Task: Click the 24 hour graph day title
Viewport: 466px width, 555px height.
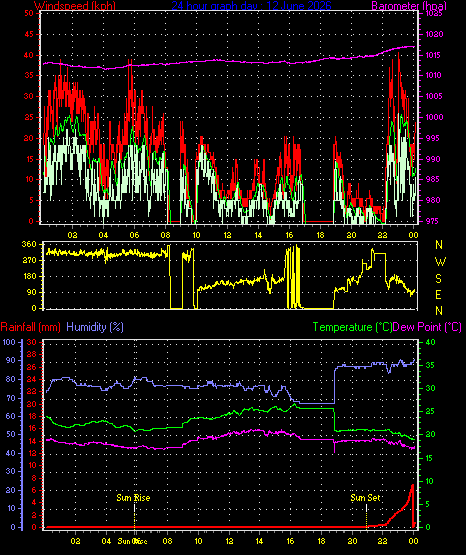Action: (251, 6)
